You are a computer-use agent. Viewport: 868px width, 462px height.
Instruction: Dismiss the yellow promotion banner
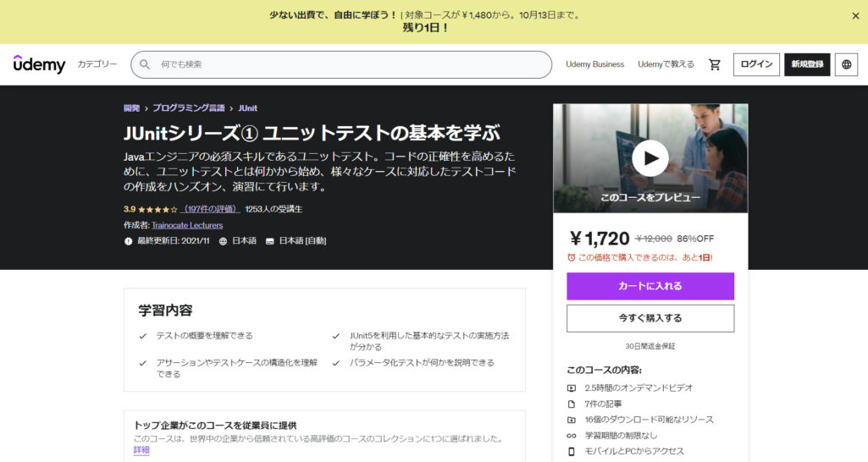pyautogui.click(x=855, y=16)
